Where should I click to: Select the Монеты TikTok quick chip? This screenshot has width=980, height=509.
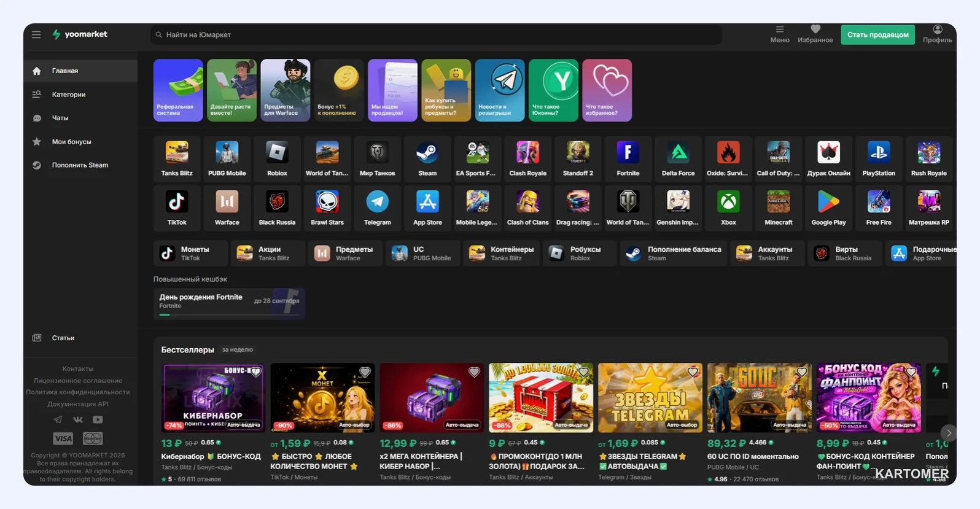click(190, 254)
